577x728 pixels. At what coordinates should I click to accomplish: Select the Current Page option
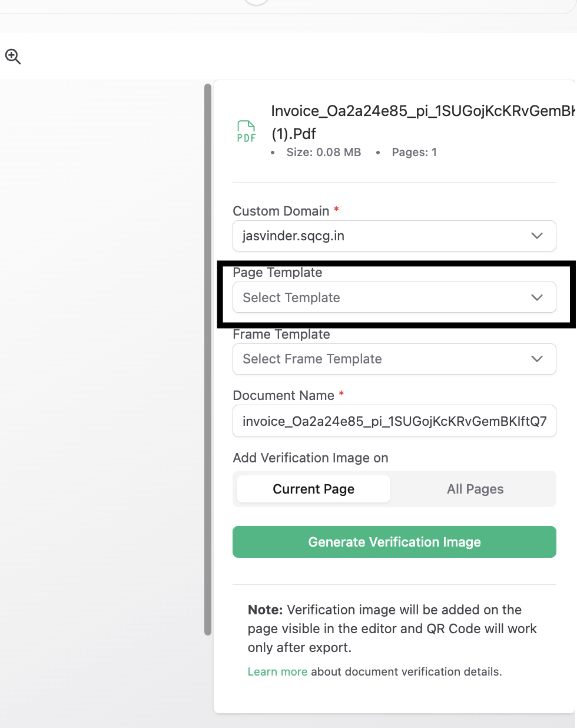pos(313,489)
